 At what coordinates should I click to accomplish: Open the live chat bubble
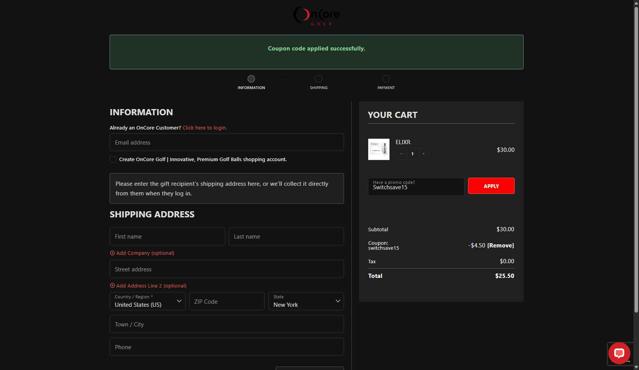pos(619,353)
